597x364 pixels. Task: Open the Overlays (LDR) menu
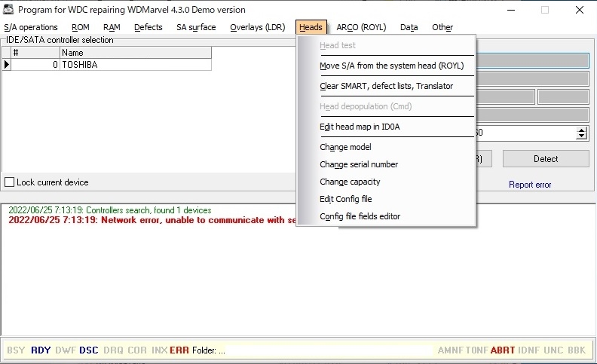(257, 27)
